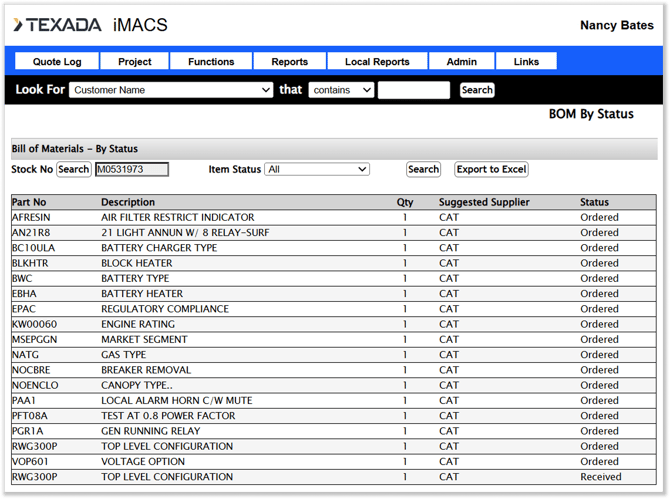670x499 pixels.
Task: Expand the 'contains' condition dropdown
Action: click(341, 90)
